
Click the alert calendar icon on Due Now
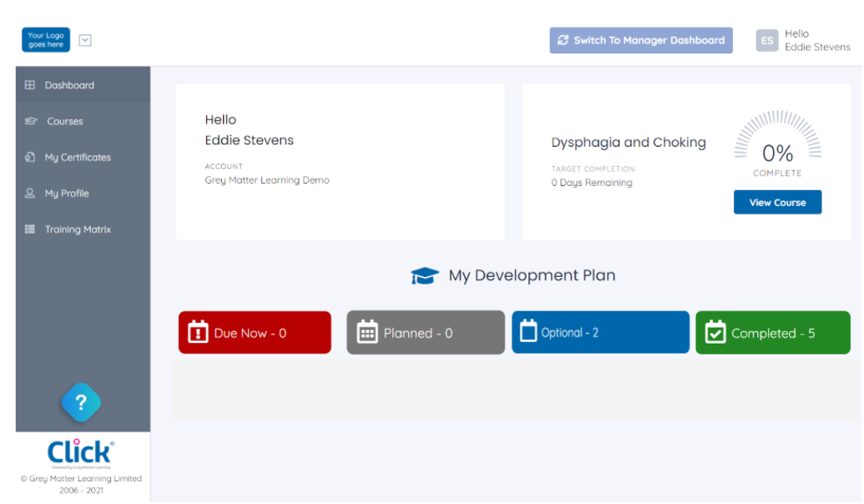point(198,332)
